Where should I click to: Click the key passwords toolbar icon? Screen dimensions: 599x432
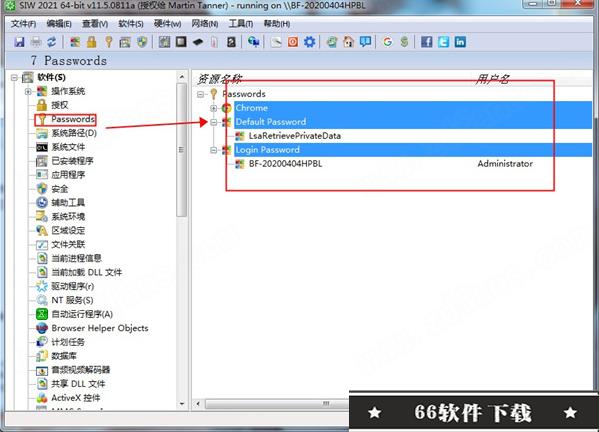click(109, 42)
